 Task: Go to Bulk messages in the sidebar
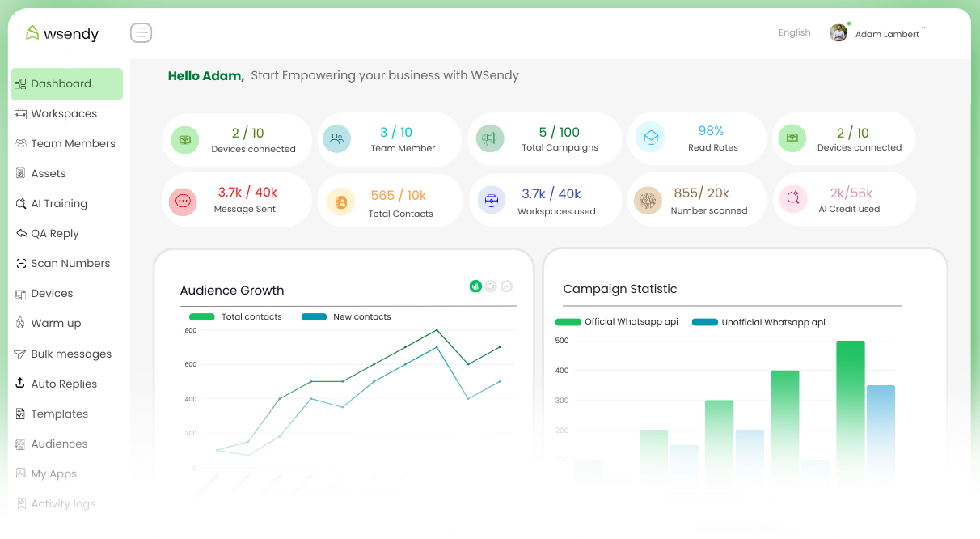pyautogui.click(x=70, y=354)
